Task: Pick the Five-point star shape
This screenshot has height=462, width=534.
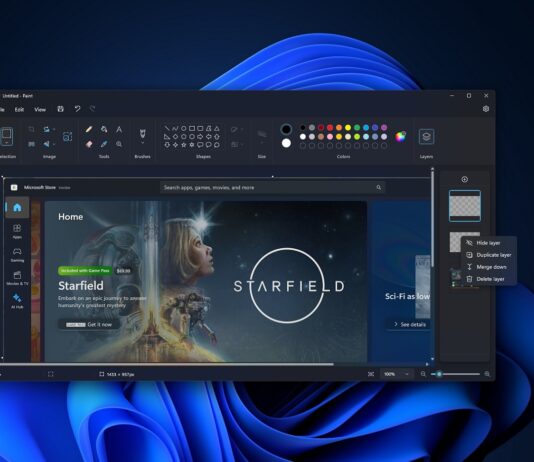Action: 184,145
